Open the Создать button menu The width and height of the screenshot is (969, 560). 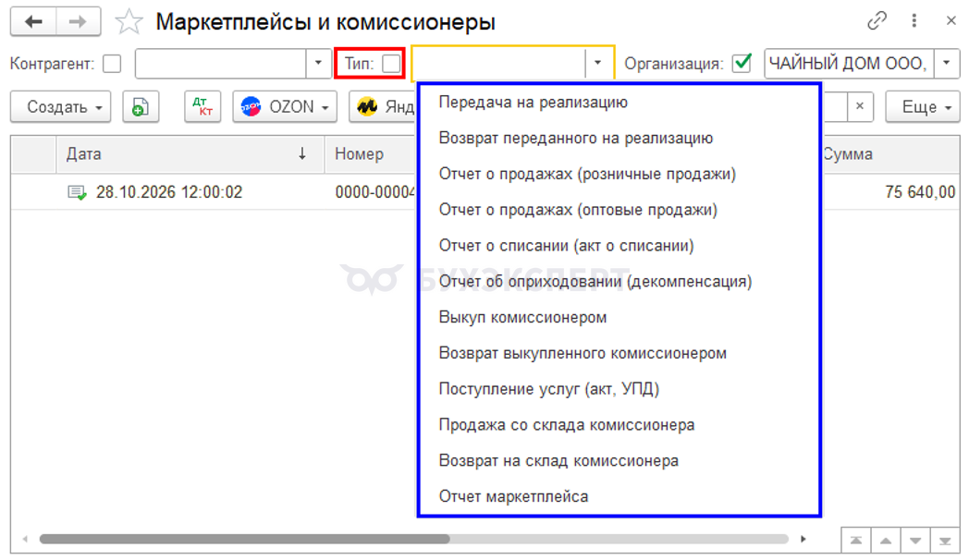(x=61, y=107)
